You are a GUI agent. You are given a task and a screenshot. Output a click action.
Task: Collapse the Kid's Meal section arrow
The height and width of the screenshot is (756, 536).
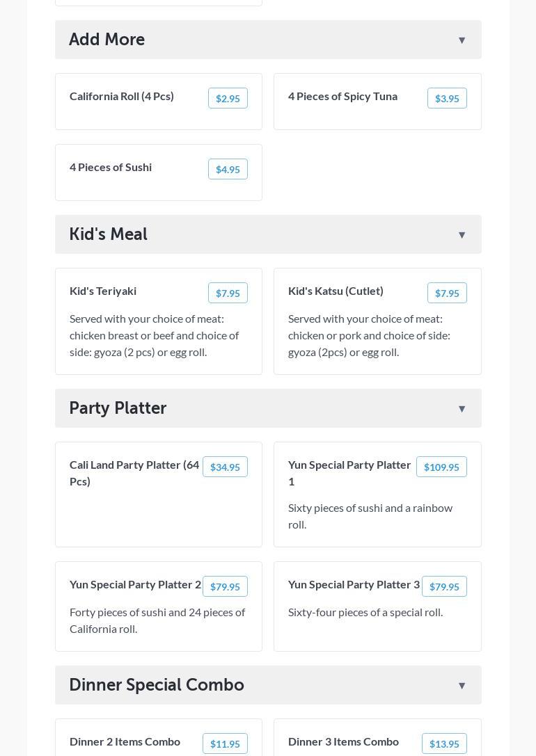462,235
